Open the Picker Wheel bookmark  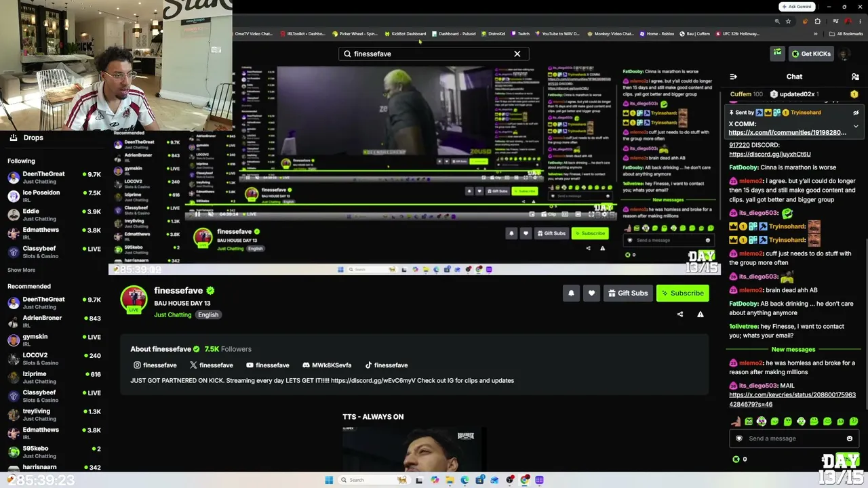tap(355, 33)
